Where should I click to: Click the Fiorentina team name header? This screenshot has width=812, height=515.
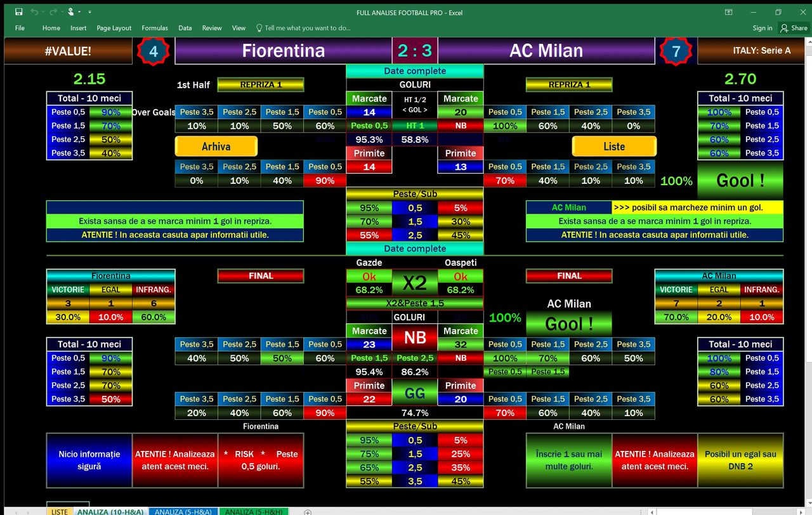(x=283, y=51)
